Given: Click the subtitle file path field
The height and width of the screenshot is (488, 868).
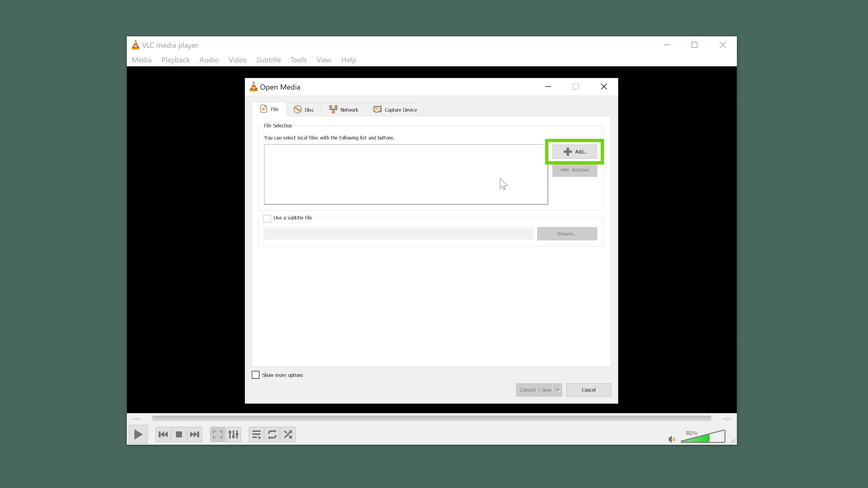Looking at the screenshot, I should [x=399, y=233].
